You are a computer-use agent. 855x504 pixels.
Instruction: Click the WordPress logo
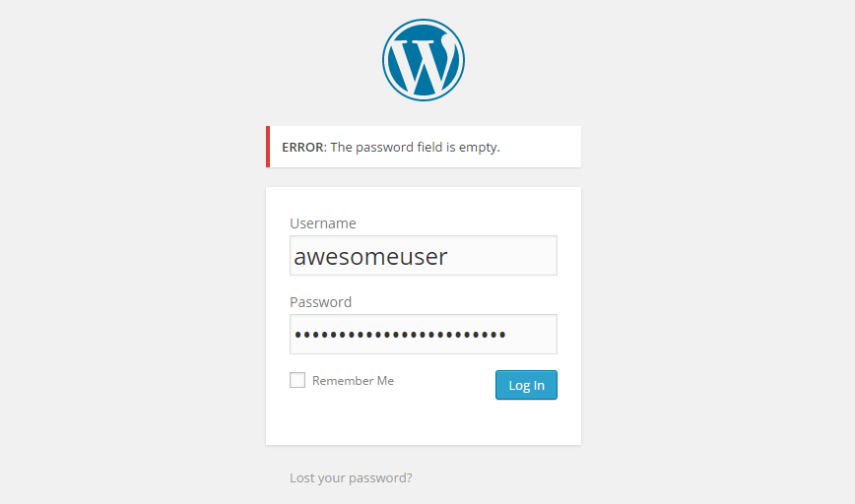pos(424,60)
